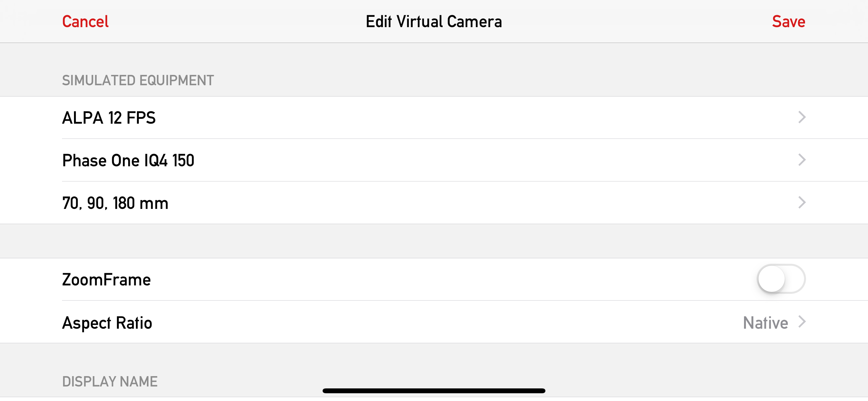The width and height of the screenshot is (868, 401).
Task: Click the Edit Virtual Camera title
Action: 434,22
